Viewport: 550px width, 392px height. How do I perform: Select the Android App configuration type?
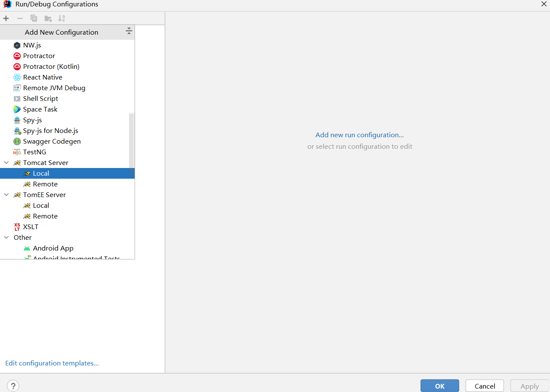tap(67, 248)
